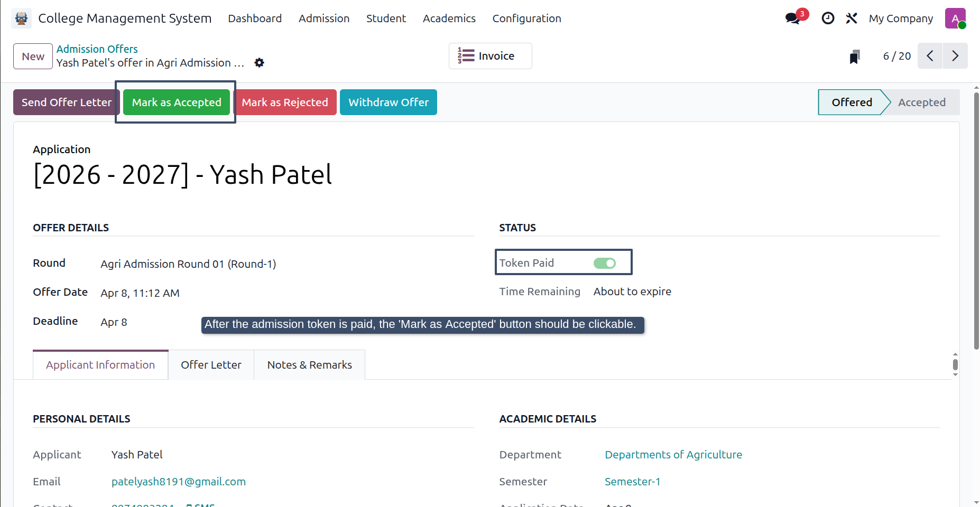
Task: Open the conversations chat icon
Action: tap(792, 18)
